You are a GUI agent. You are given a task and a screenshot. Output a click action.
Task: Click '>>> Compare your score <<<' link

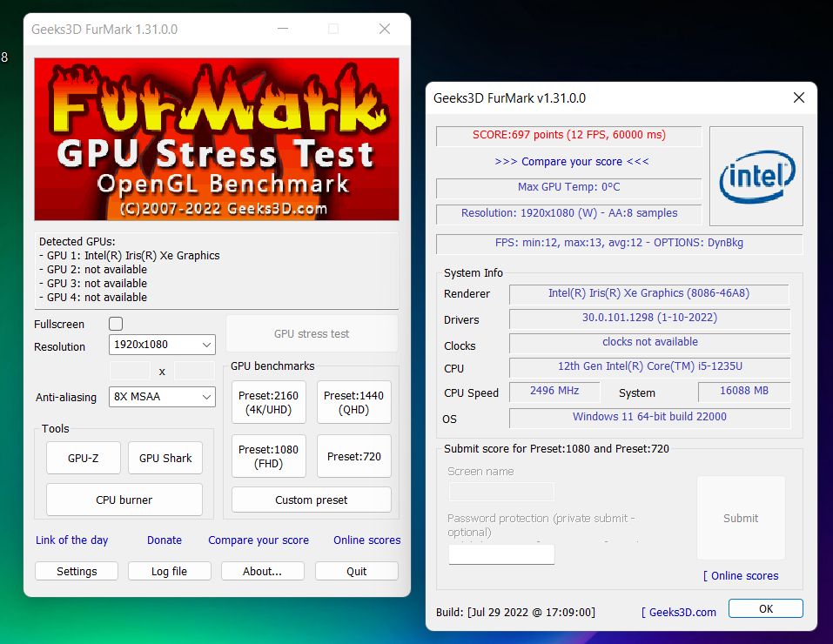572,162
